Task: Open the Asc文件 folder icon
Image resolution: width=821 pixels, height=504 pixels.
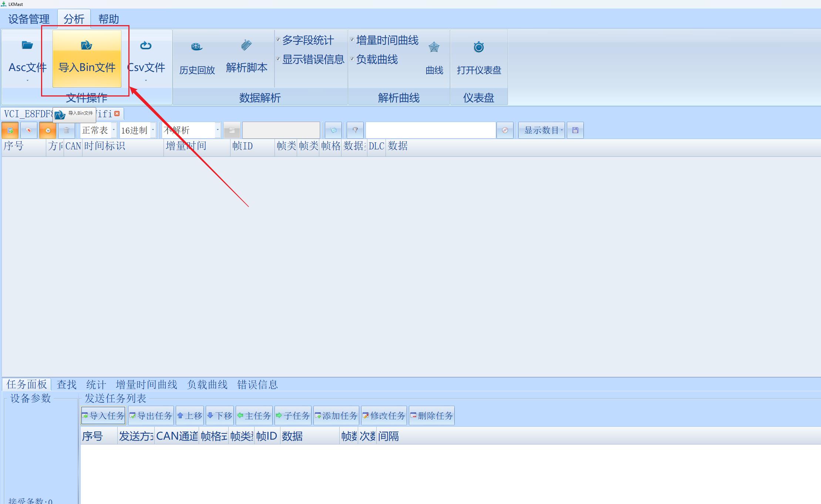Action: [27, 45]
